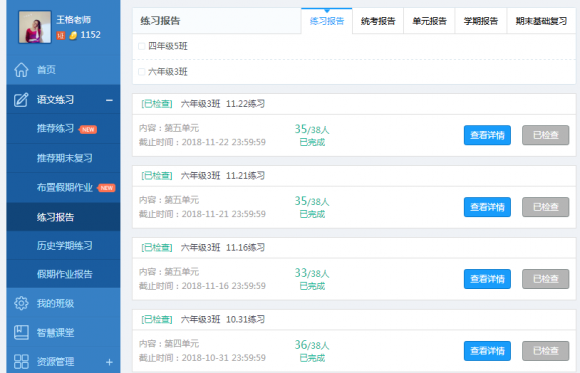Open the 学期报告 tab
The width and height of the screenshot is (580, 373).
pos(481,21)
